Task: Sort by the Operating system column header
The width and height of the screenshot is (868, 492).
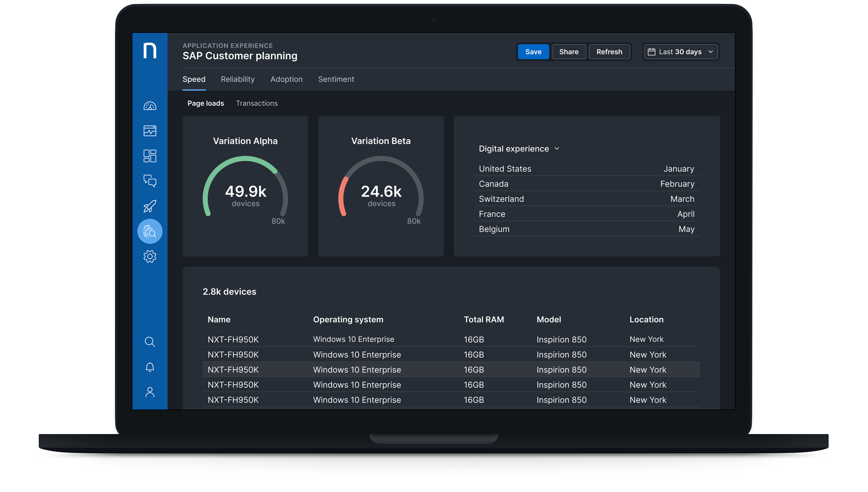Action: coord(348,319)
